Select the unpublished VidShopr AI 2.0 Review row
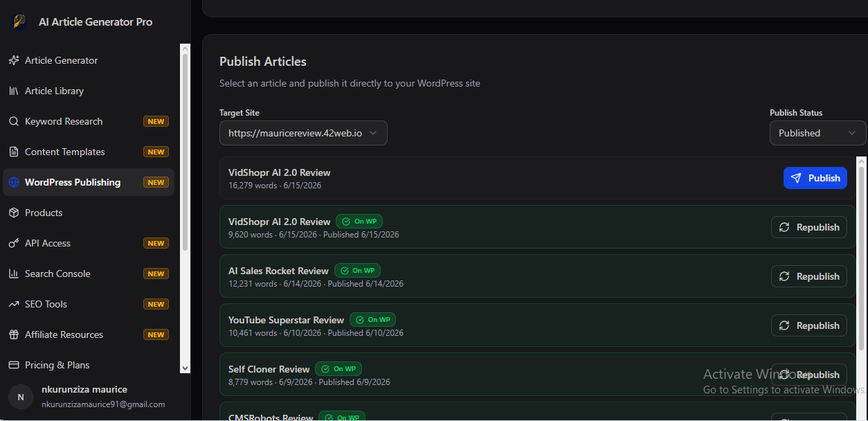Viewport: 868px width, 421px height. 538,178
